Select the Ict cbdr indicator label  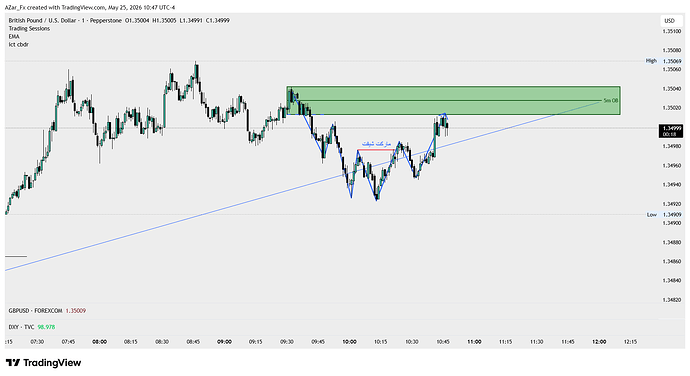coord(18,44)
